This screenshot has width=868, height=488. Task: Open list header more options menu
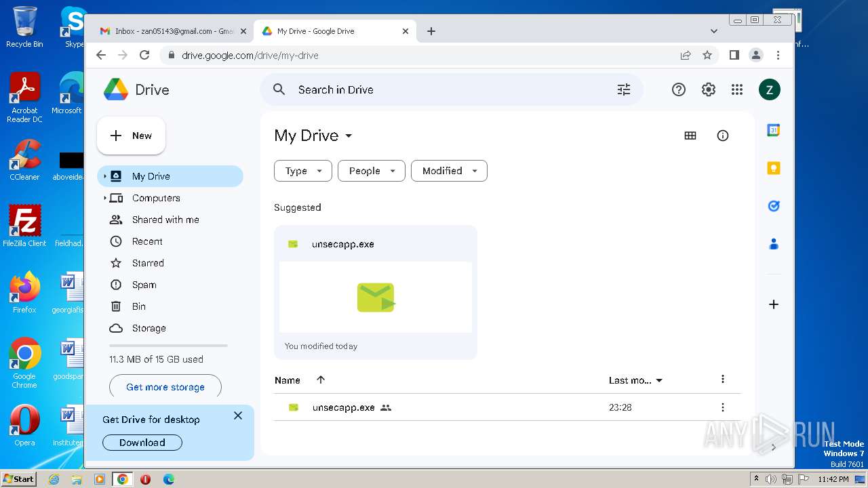[x=723, y=379]
